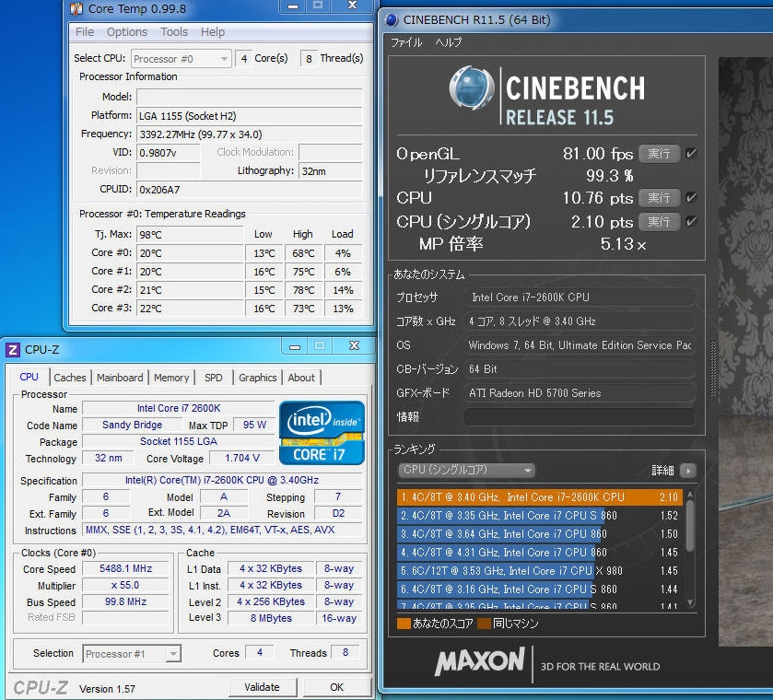Select ranking entry 5 6C/12T X 980
This screenshot has width=773, height=700.
540,571
